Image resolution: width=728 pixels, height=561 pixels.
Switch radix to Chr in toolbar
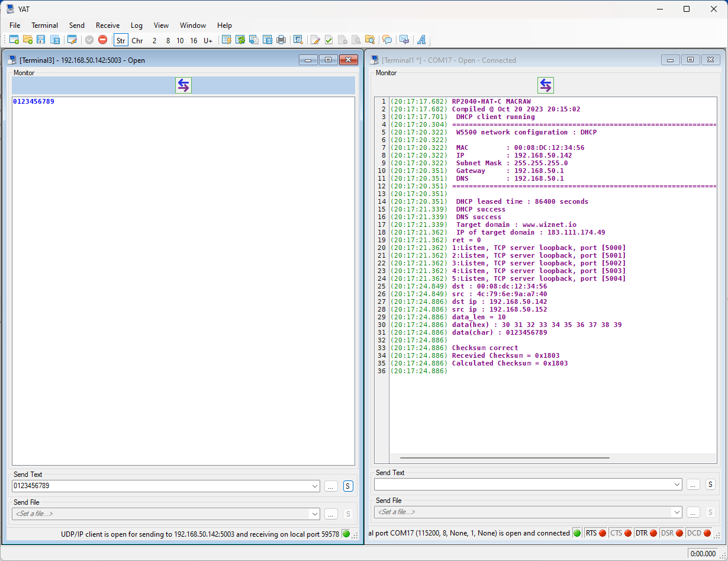click(137, 40)
